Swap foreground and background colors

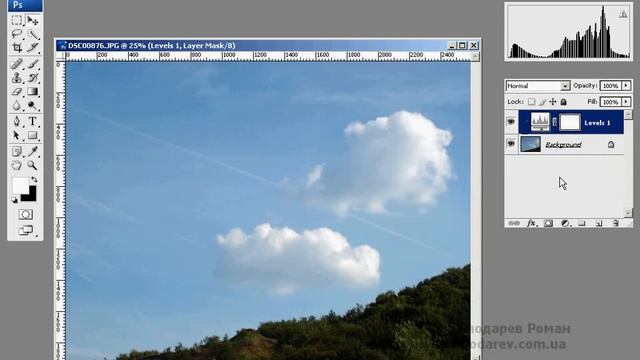point(34,179)
